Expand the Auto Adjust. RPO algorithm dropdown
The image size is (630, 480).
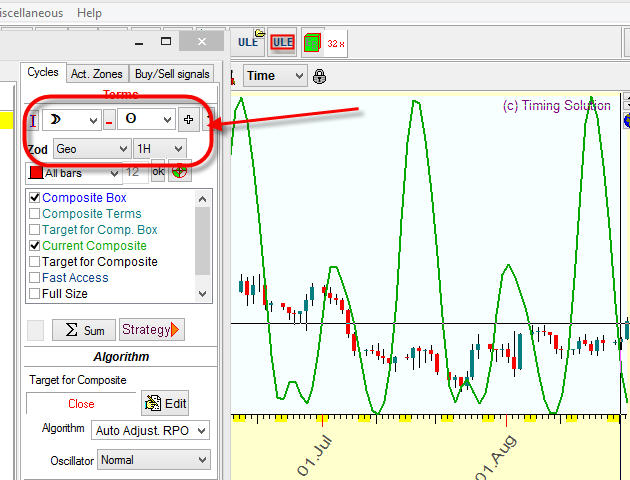(150, 430)
